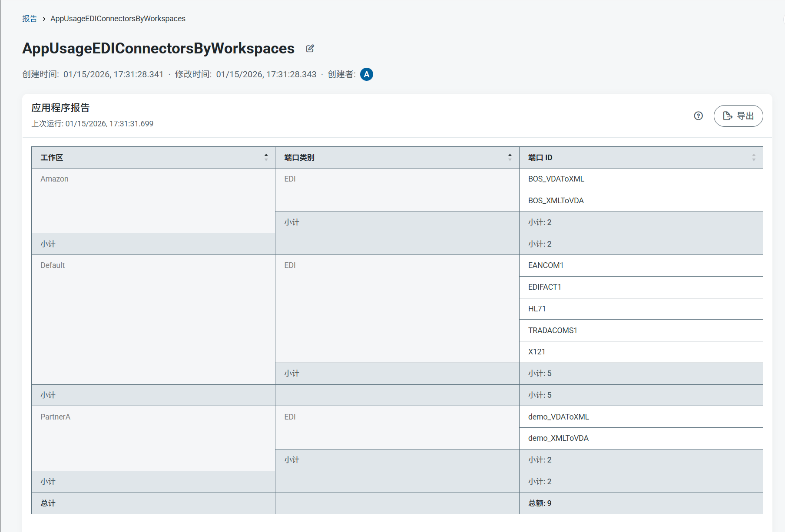Click the BOS_VDAToXML port ID
785x532 pixels.
(x=556, y=179)
